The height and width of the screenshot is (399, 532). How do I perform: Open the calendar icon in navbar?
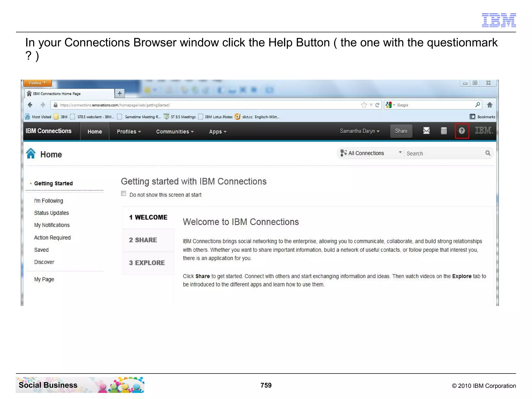tap(444, 131)
